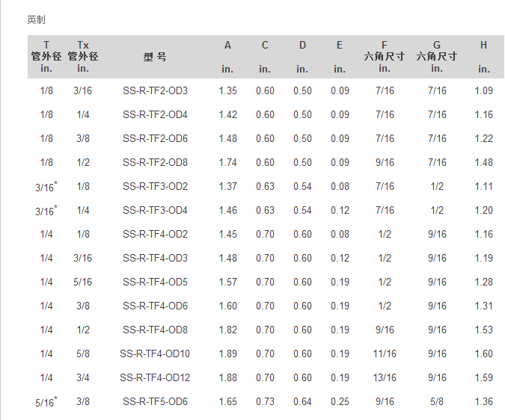505x420 pixels.
Task: Click model SS-R-TF4-OD8
Action: [x=155, y=330]
